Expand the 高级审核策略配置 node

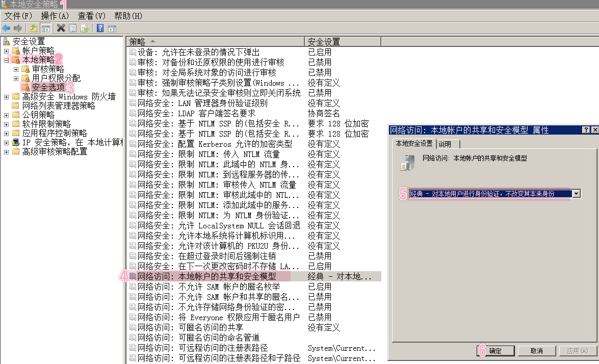click(6, 152)
